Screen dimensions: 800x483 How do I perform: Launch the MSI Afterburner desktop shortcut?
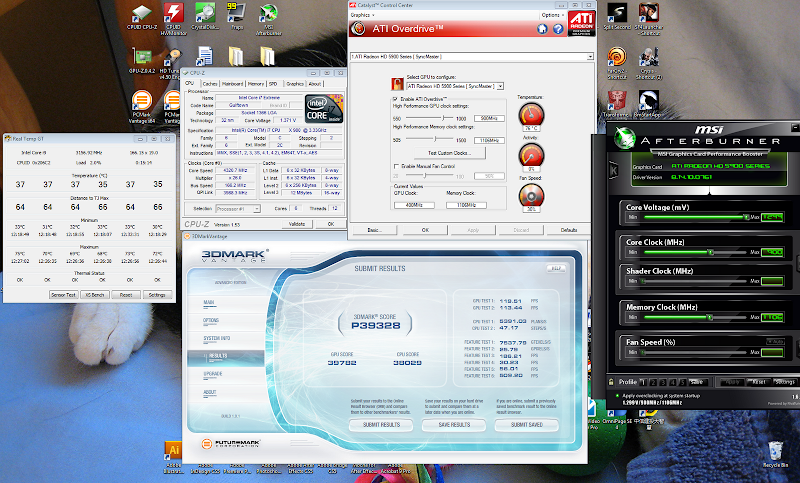pos(268,19)
